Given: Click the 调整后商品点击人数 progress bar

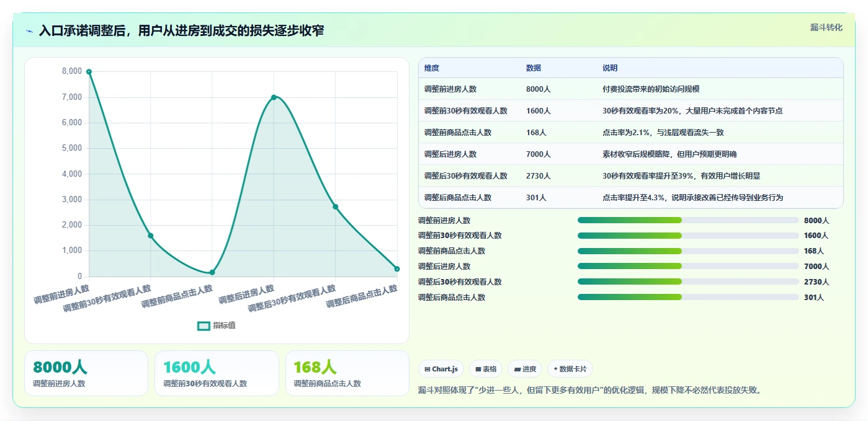Looking at the screenshot, I should pos(688,297).
